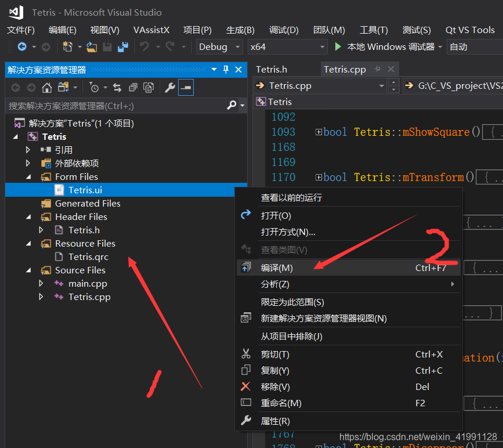Pin the Tetris.cpp tab
503x448 pixels.
click(378, 68)
